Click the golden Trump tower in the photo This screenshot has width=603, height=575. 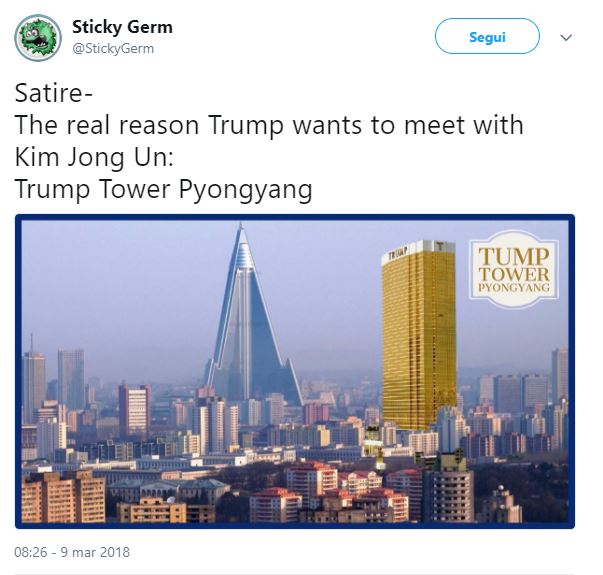pyautogui.click(x=419, y=335)
